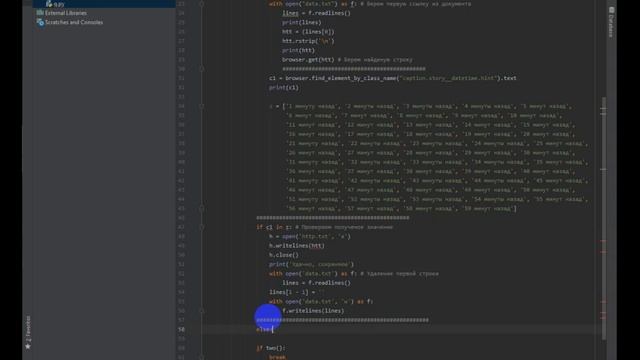Click the 'f.writelines(lines)' line
Screen dimensions: 640x360
pyautogui.click(x=313, y=311)
